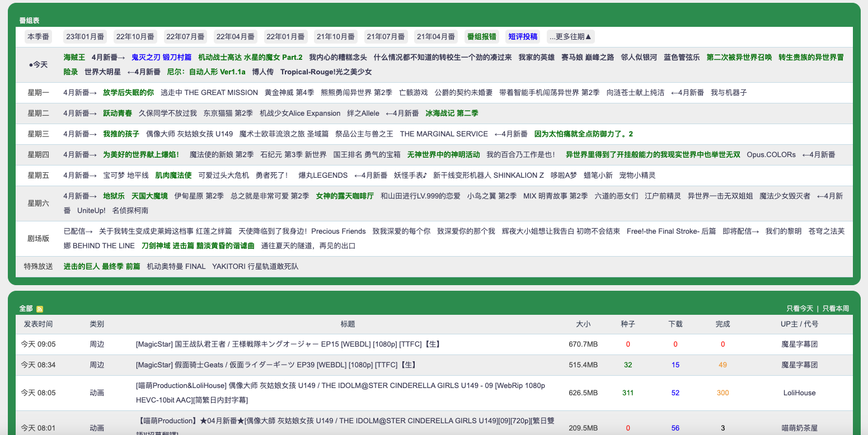Open THE MARGINAL SERVICE link

pyautogui.click(x=444, y=134)
